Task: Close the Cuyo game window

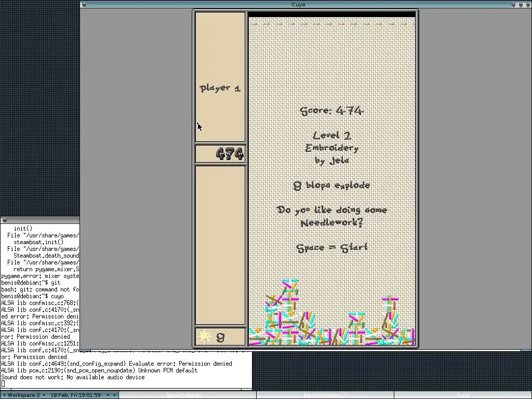Action: click(528, 5)
